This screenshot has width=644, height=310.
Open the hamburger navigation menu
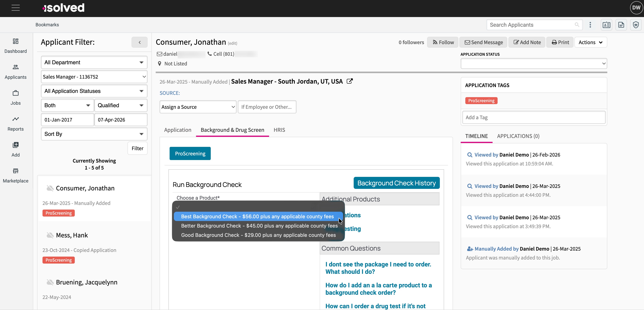(15, 8)
